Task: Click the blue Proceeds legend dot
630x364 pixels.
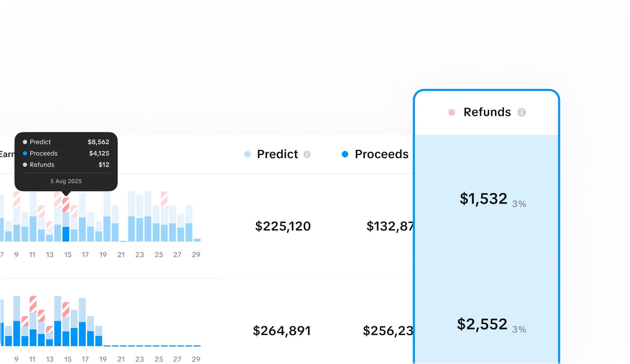Action: (x=345, y=154)
